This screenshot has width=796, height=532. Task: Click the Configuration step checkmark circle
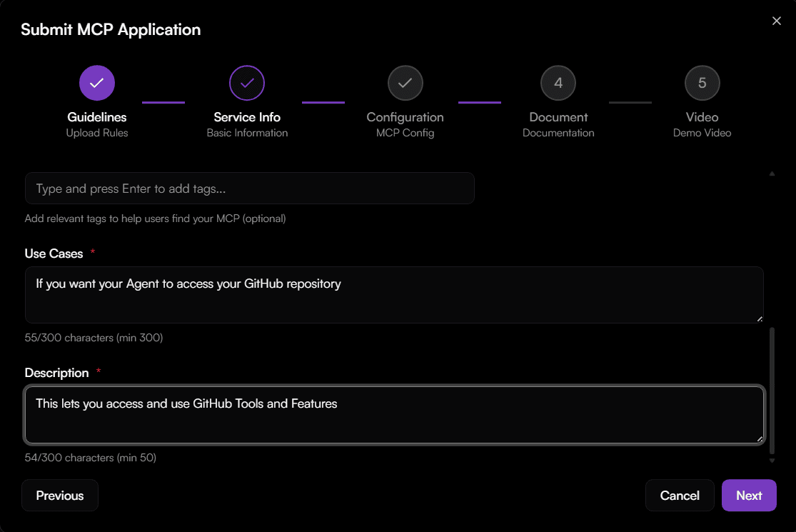pyautogui.click(x=405, y=83)
